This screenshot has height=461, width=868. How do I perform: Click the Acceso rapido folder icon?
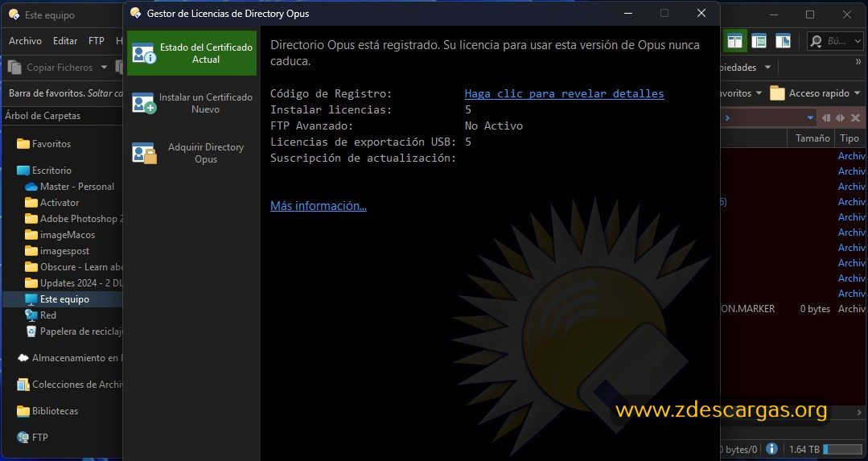point(777,93)
